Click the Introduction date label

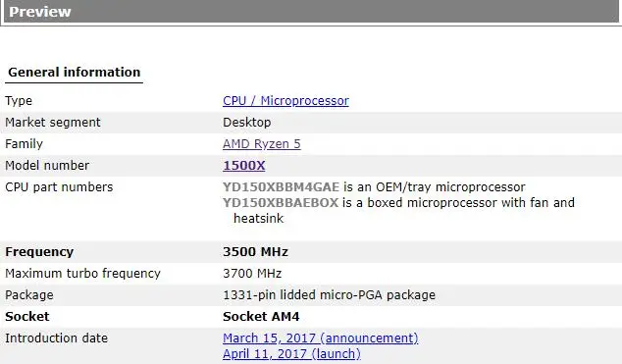tap(56, 338)
